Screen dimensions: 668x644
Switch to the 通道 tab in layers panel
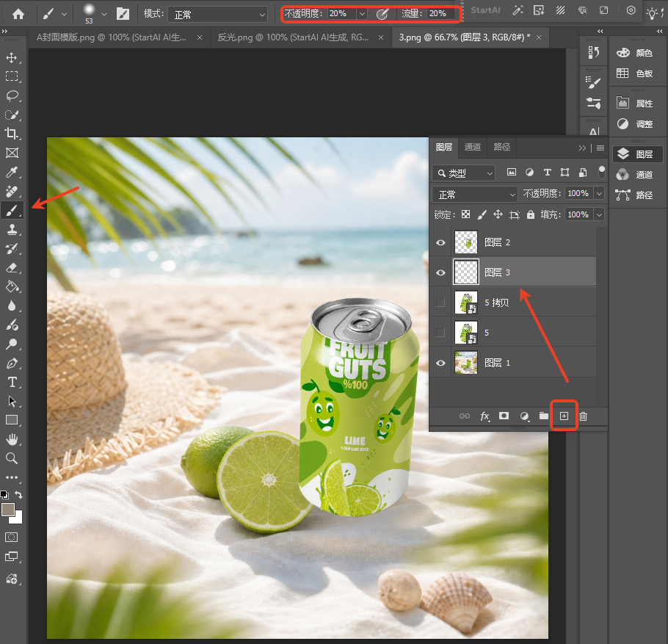point(473,147)
